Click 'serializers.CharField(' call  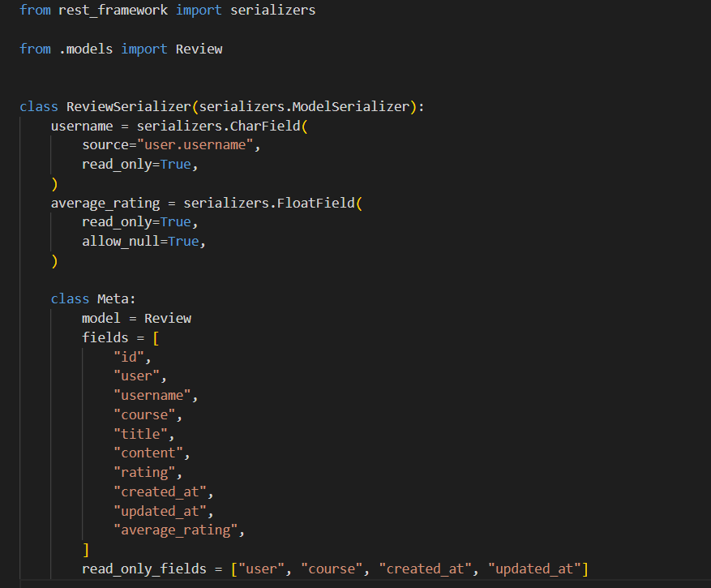point(222,127)
